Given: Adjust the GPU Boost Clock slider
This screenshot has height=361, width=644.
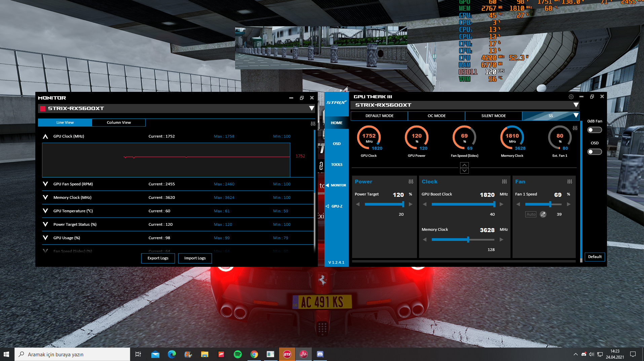Looking at the screenshot, I should pos(463,204).
